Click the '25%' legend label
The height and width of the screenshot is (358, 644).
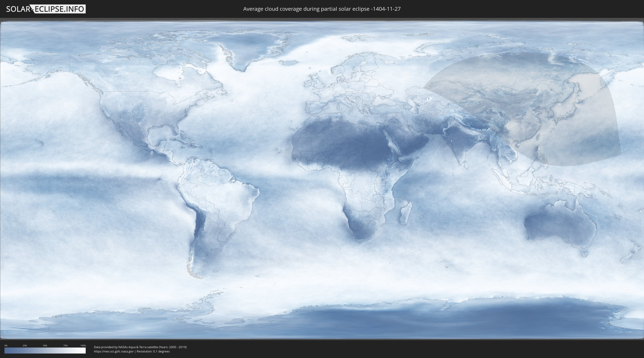[25, 345]
